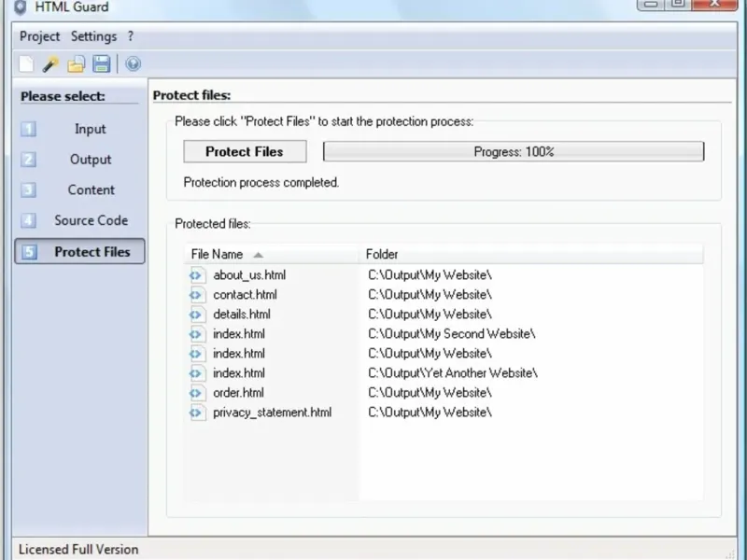The image size is (747, 560).
Task: Click the Open Project folder icon
Action: click(x=76, y=63)
